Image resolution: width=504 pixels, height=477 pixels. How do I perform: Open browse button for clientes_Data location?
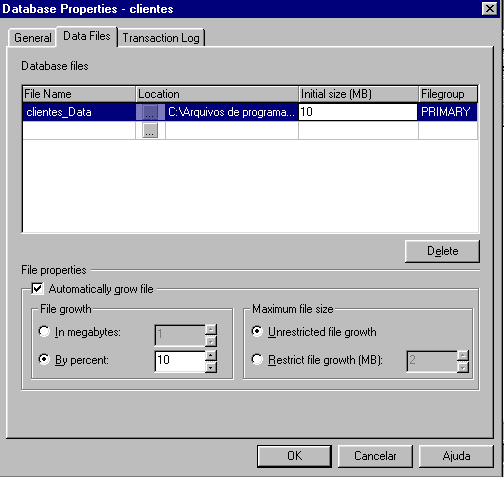[150, 112]
